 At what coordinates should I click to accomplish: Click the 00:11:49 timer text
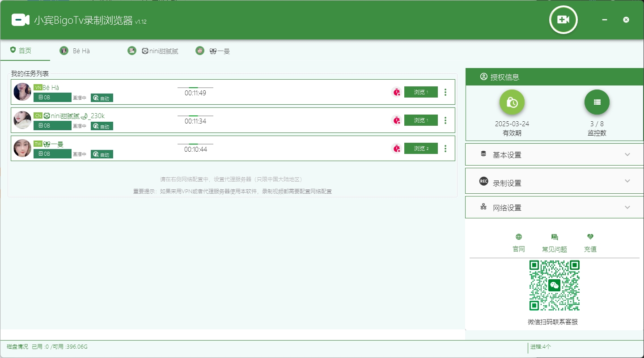pyautogui.click(x=195, y=93)
